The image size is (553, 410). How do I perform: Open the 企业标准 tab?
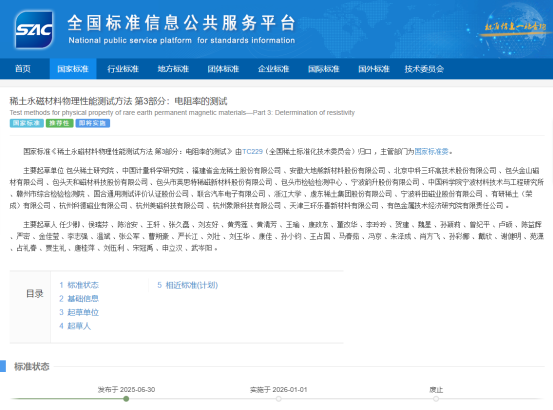pos(273,69)
